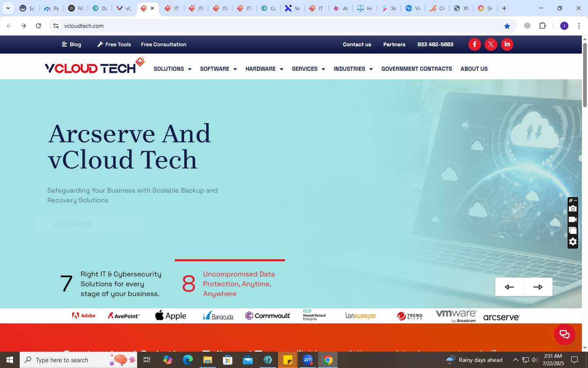Open the Contact us link
The height and width of the screenshot is (368, 588).
(357, 45)
